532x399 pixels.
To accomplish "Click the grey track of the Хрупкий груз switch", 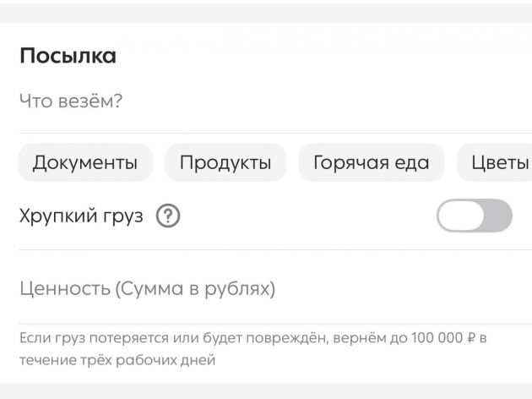I will click(x=497, y=216).
